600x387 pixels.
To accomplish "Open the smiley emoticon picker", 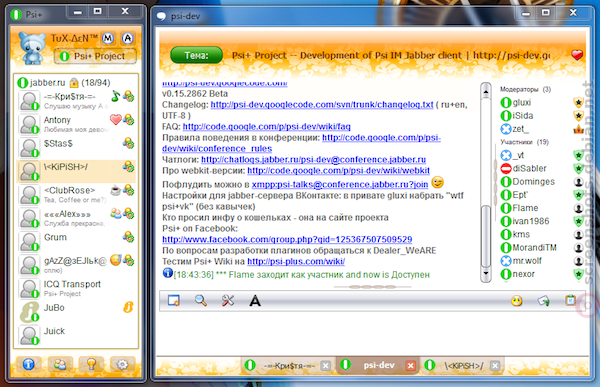I will click(517, 301).
